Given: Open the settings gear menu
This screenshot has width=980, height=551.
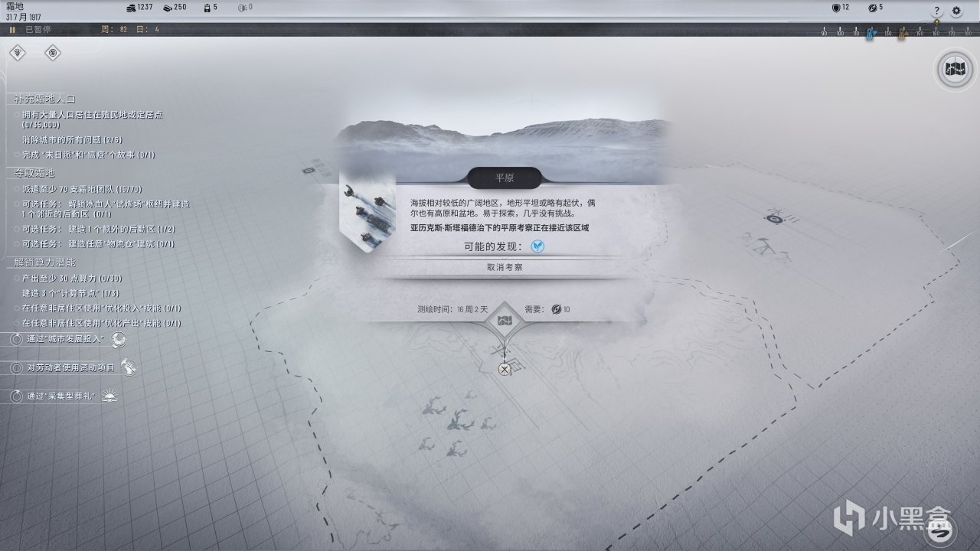Looking at the screenshot, I should tap(956, 11).
